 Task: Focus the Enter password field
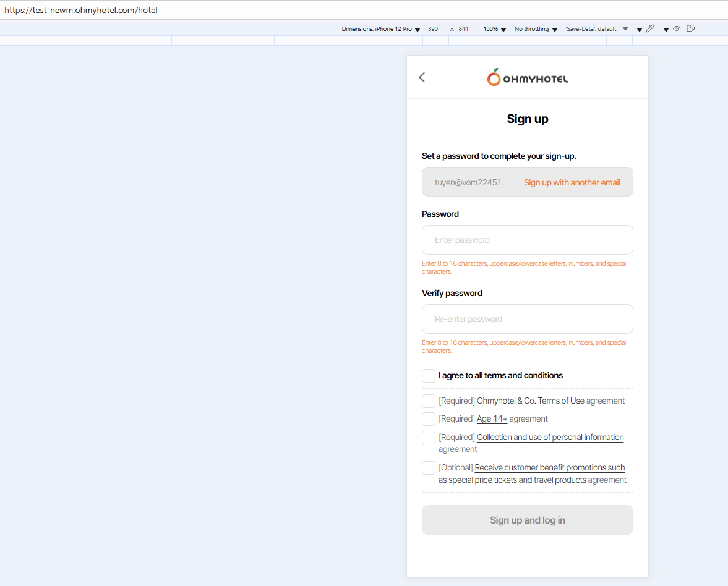pyautogui.click(x=528, y=240)
